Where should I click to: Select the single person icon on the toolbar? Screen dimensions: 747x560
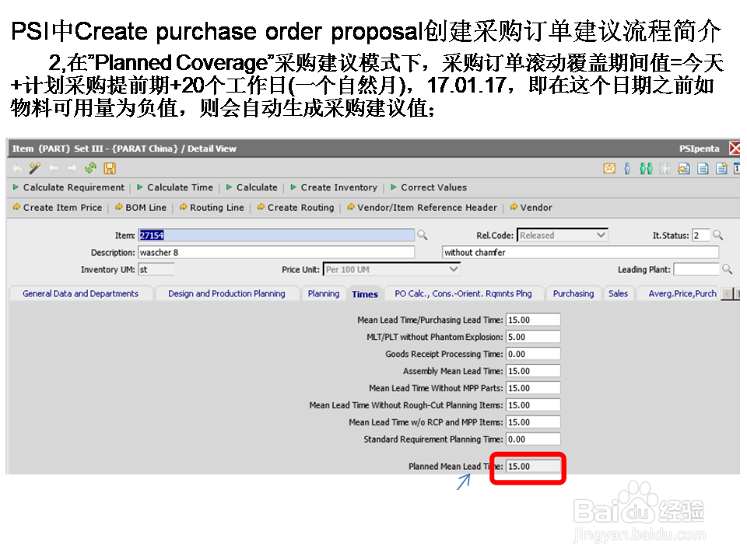coord(627,169)
